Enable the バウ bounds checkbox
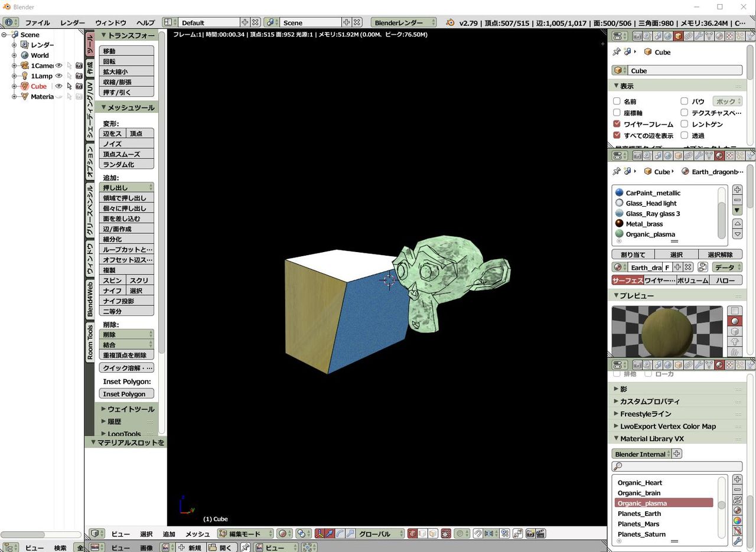 685,102
